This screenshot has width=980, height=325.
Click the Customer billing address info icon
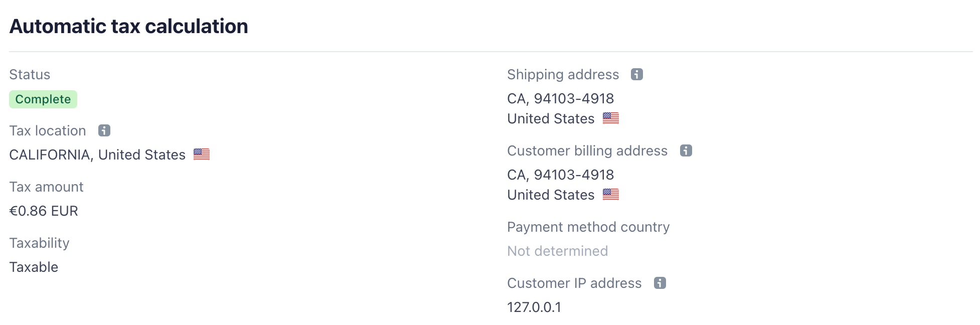[686, 150]
